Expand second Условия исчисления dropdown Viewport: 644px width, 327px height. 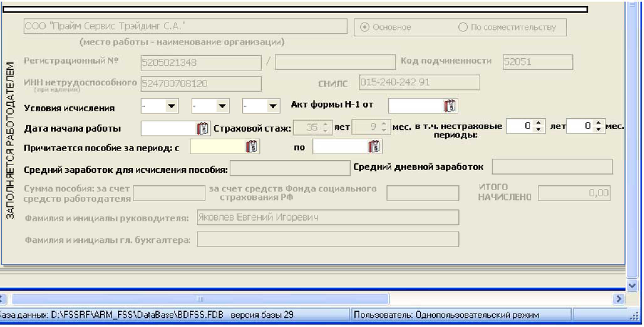(222, 106)
